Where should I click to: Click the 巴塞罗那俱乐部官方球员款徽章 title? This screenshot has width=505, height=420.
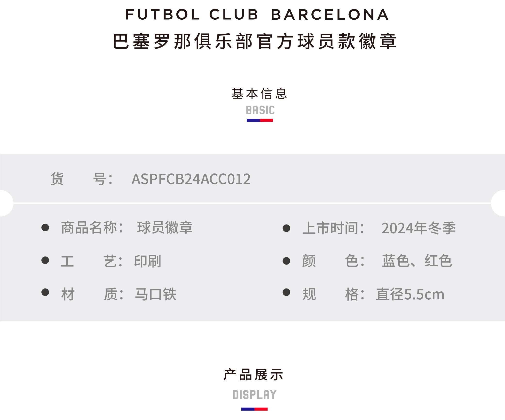point(255,41)
